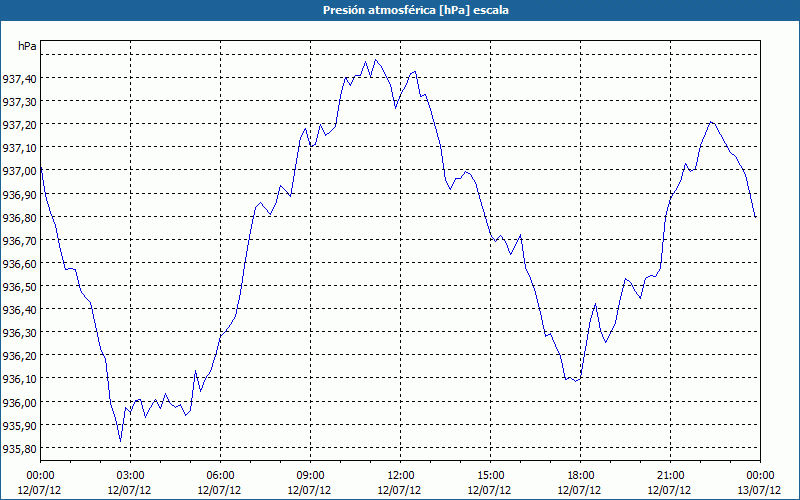Click the 09:00 time axis label

point(310,476)
